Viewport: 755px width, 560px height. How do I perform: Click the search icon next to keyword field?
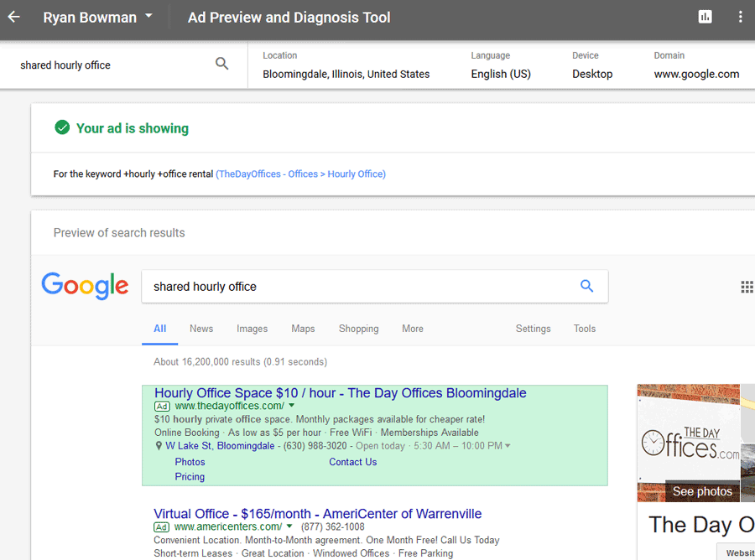(221, 64)
